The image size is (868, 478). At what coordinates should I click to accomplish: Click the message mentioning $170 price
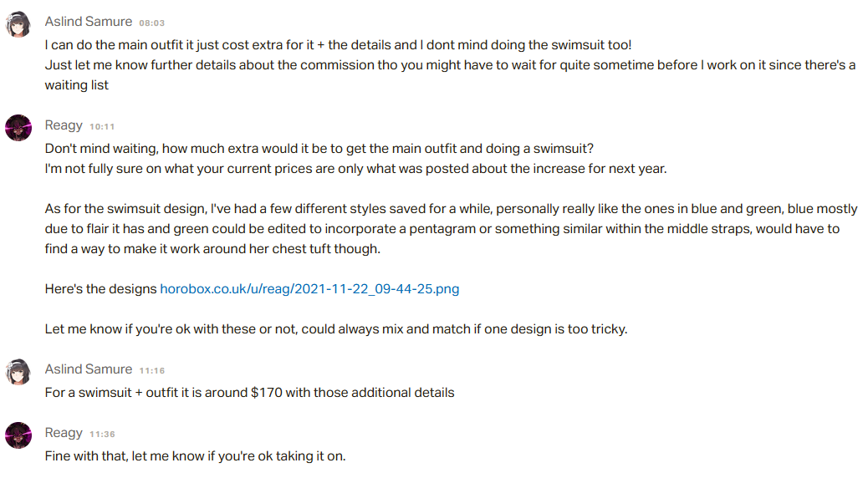(250, 393)
